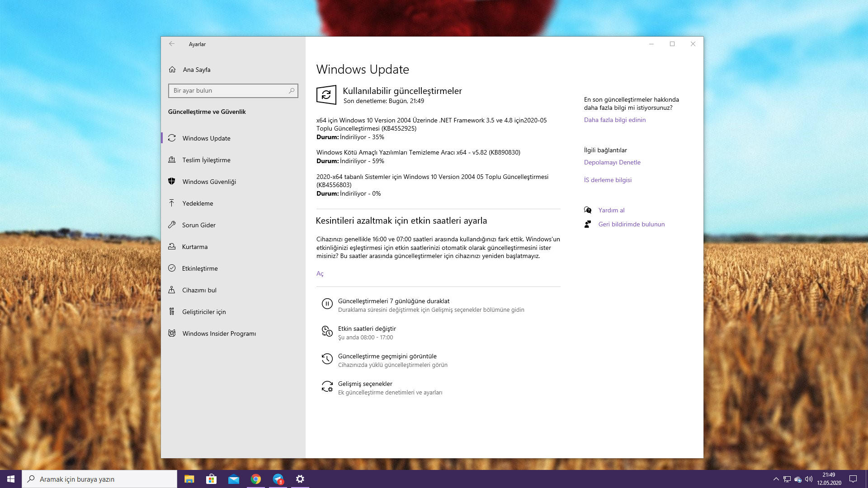Open the Sorun Gider page
This screenshot has height=488, width=868.
[x=233, y=225]
